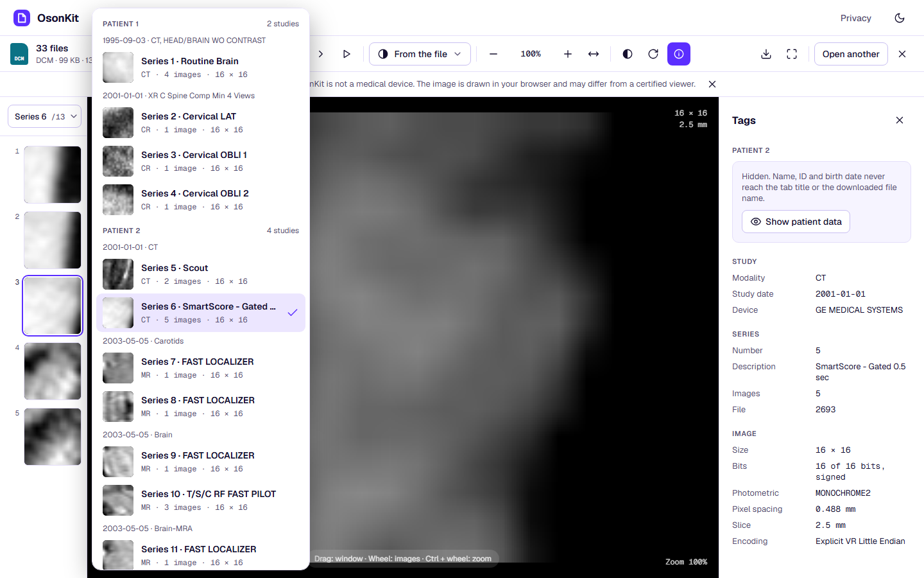The image size is (924, 578).
Task: Zoom out with minus button
Action: click(493, 54)
